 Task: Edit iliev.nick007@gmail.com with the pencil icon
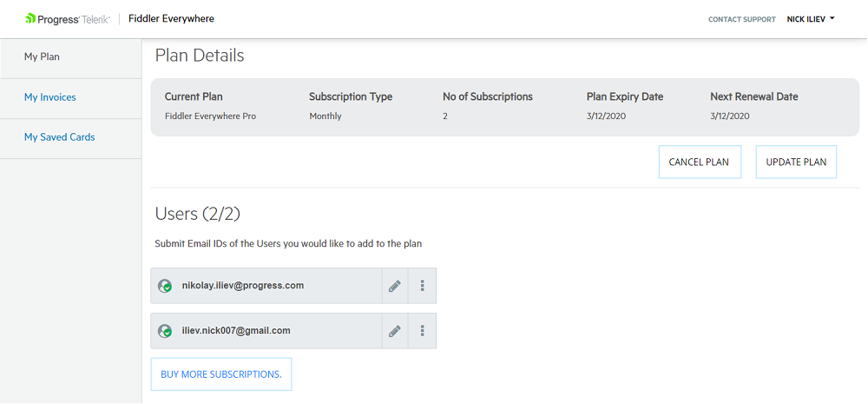pyautogui.click(x=395, y=331)
